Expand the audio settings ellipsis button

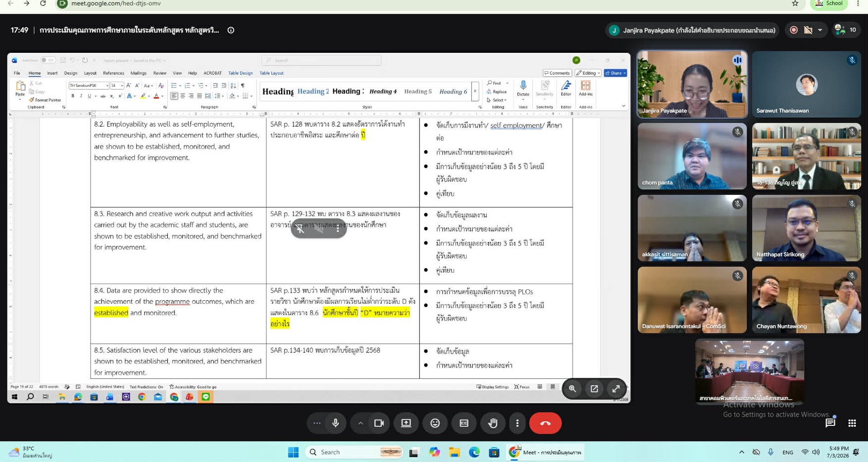click(x=317, y=423)
